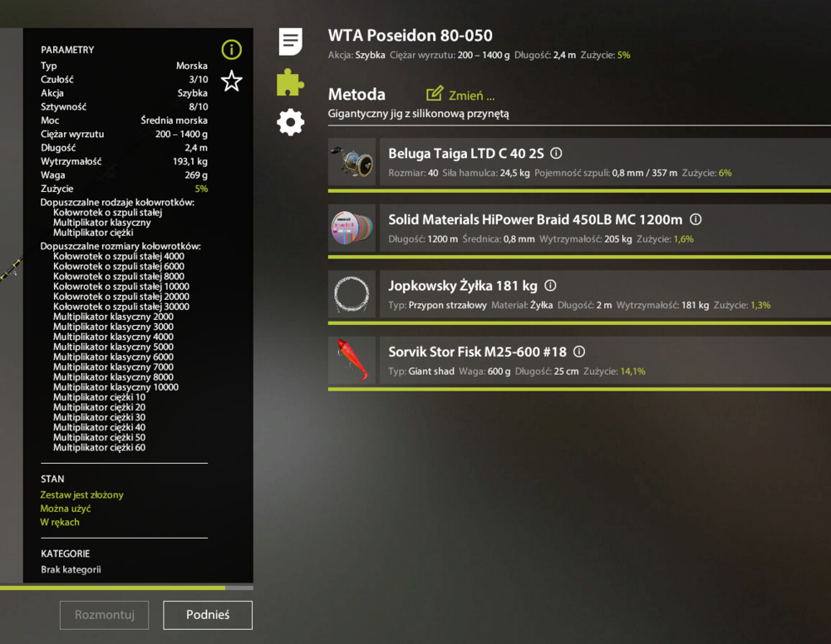Screen dimensions: 831x644
Task: Click the WTA Poseidon 80-050 title
Action: [411, 36]
